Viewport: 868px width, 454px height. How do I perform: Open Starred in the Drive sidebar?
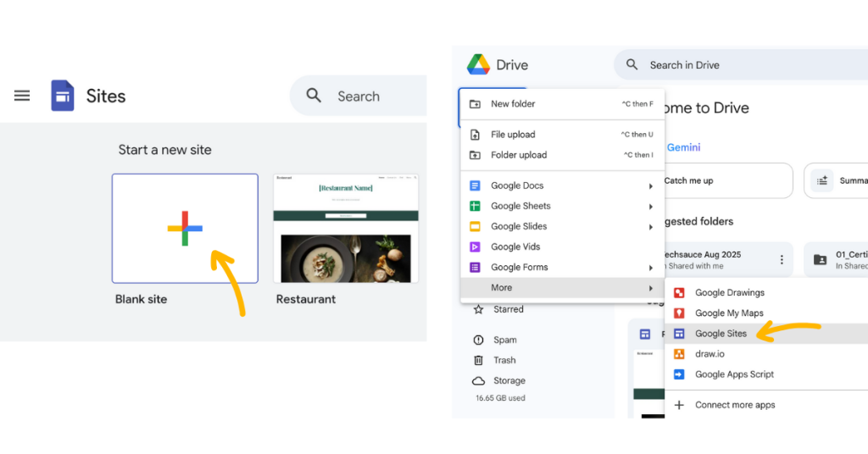[509, 309]
